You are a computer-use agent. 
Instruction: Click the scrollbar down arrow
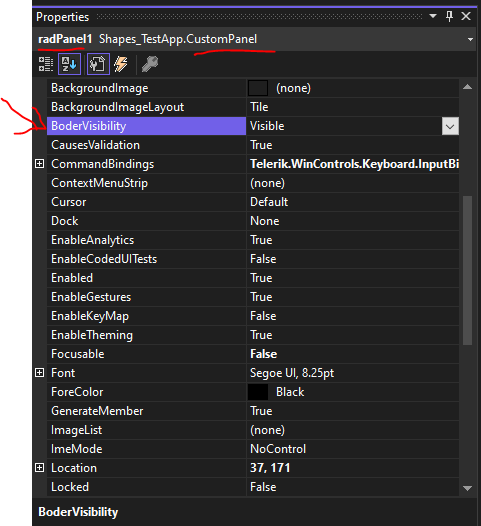coord(468,488)
